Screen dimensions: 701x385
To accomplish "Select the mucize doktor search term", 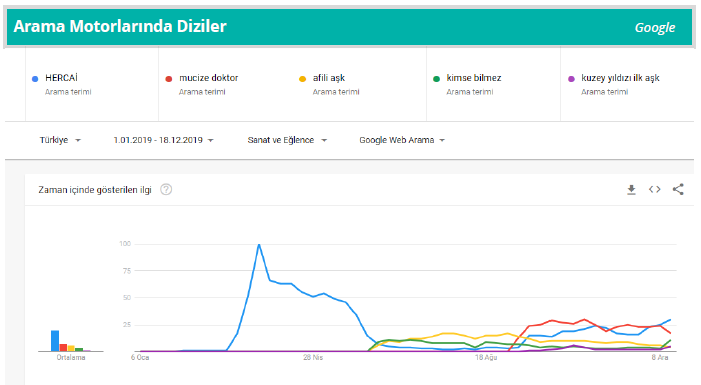I will pyautogui.click(x=208, y=78).
